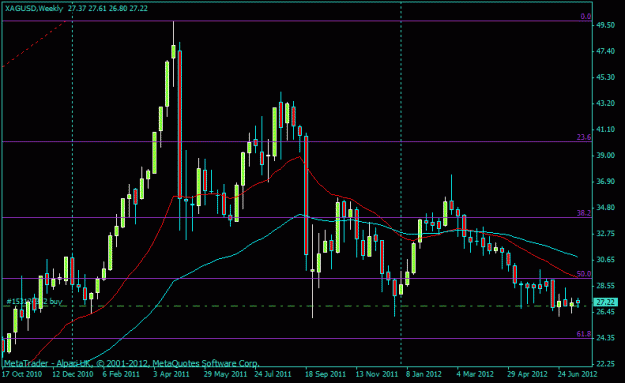
Task: Select the current price tag 27.22
Action: [x=605, y=302]
